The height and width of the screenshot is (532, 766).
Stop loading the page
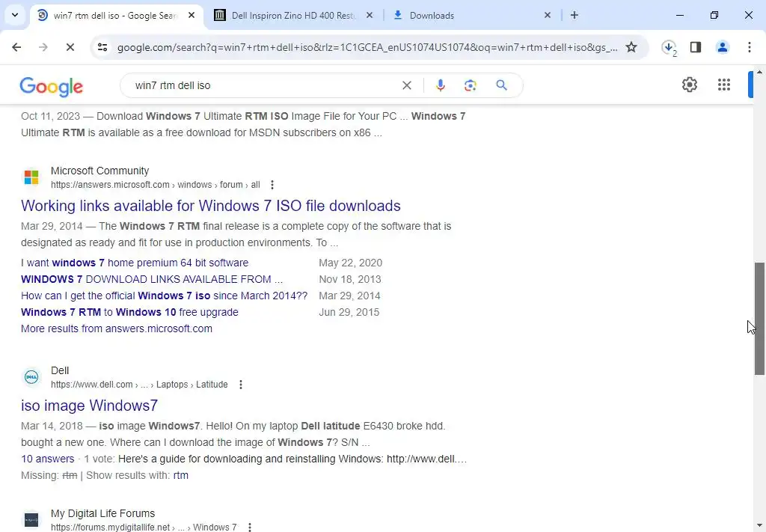[x=70, y=47]
